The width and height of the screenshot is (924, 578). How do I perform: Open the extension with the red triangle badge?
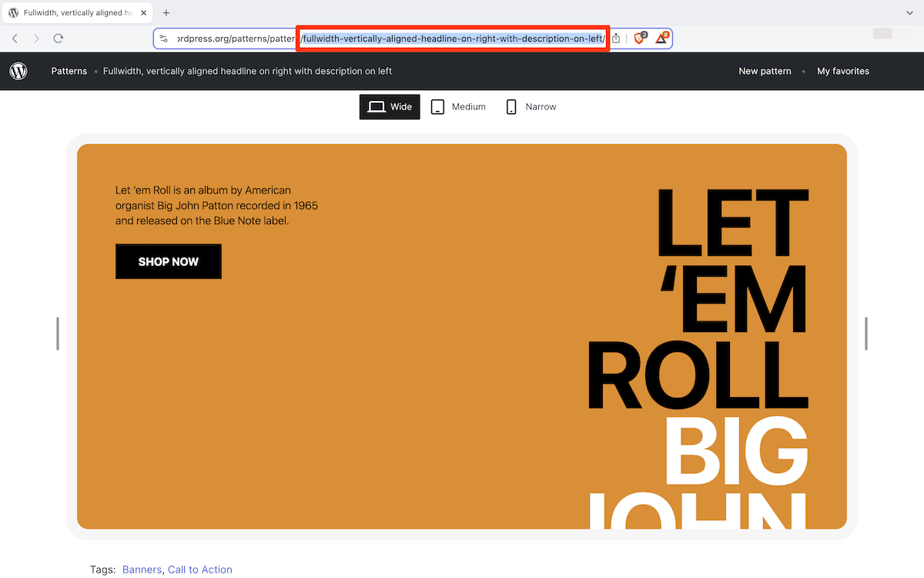pos(662,38)
